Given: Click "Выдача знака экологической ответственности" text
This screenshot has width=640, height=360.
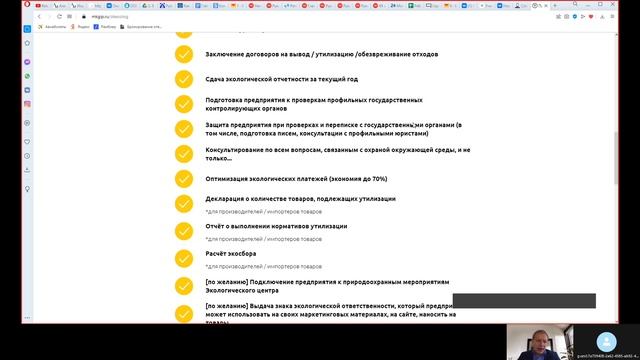Looking at the screenshot, I should (331, 314).
